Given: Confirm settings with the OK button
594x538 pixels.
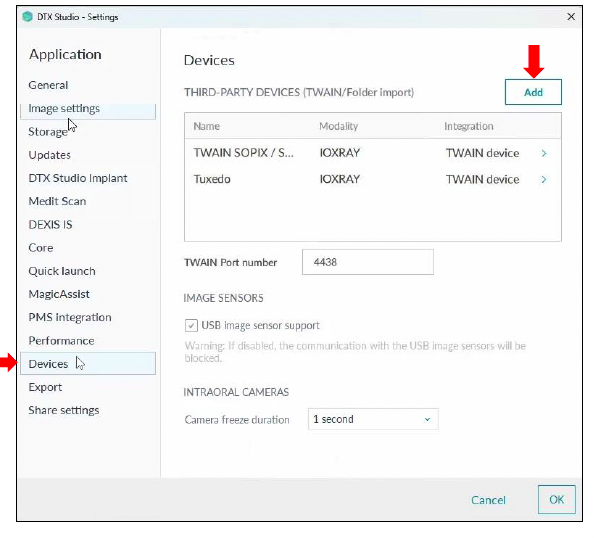Looking at the screenshot, I should tap(556, 499).
